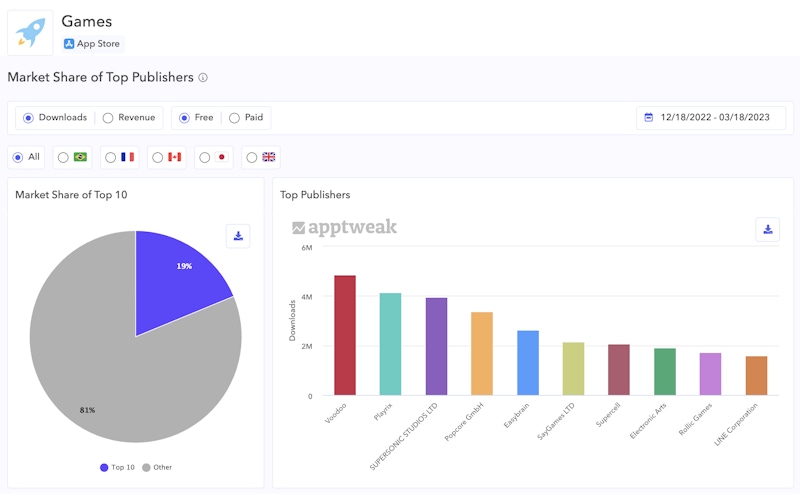The image size is (800, 494).
Task: Toggle the Top 10 legend item
Action: pyautogui.click(x=117, y=467)
